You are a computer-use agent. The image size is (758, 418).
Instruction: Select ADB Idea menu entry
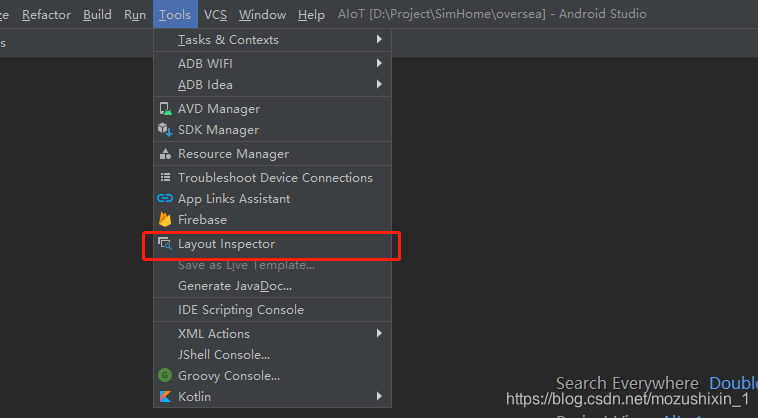[272, 85]
